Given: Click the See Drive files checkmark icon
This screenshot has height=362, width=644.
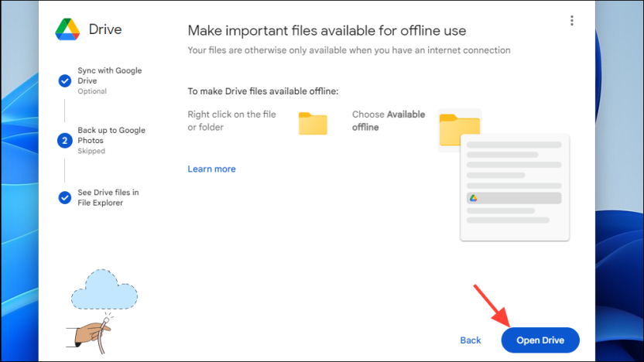Looking at the screenshot, I should click(64, 198).
